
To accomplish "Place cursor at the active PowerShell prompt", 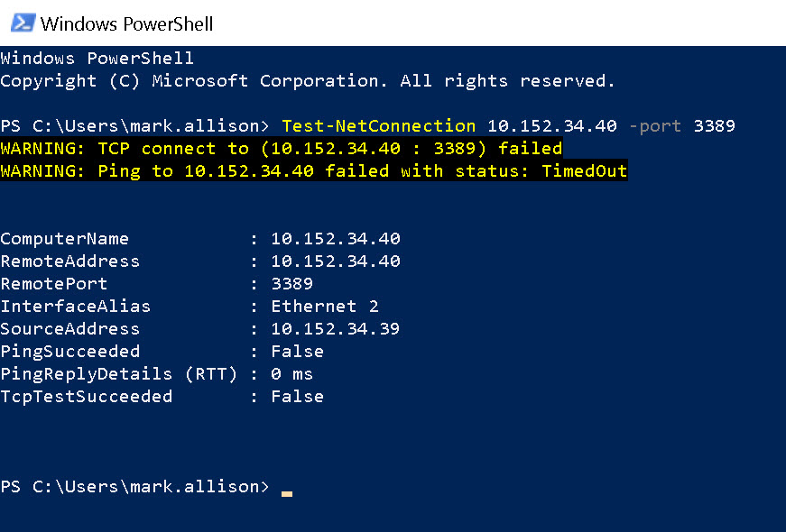I will tap(135, 486).
